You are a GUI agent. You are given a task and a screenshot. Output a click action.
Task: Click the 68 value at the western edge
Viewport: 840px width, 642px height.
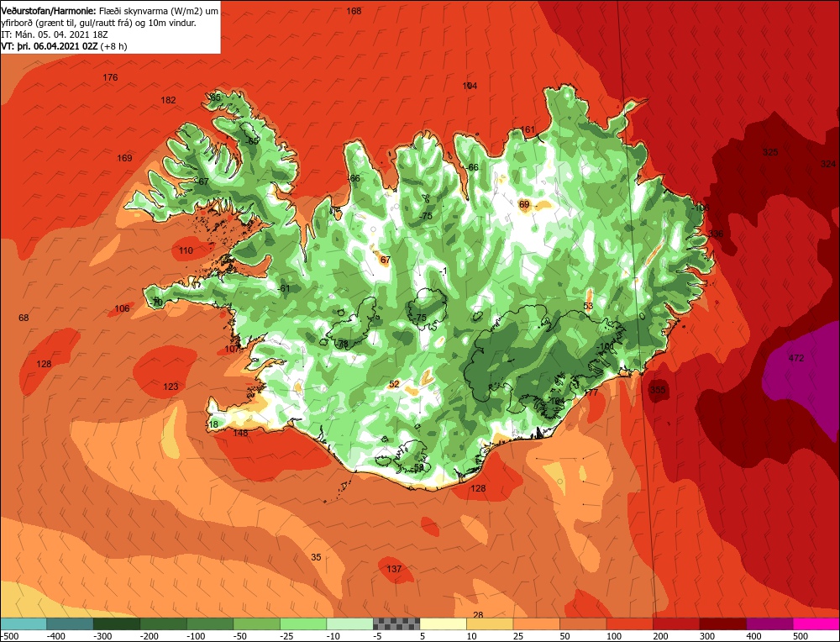click(x=24, y=318)
